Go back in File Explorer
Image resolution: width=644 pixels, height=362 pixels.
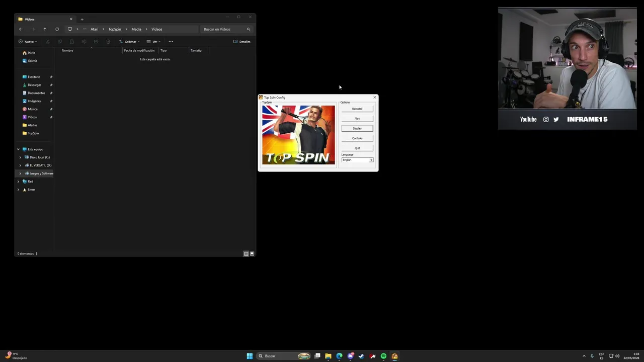pyautogui.click(x=21, y=29)
